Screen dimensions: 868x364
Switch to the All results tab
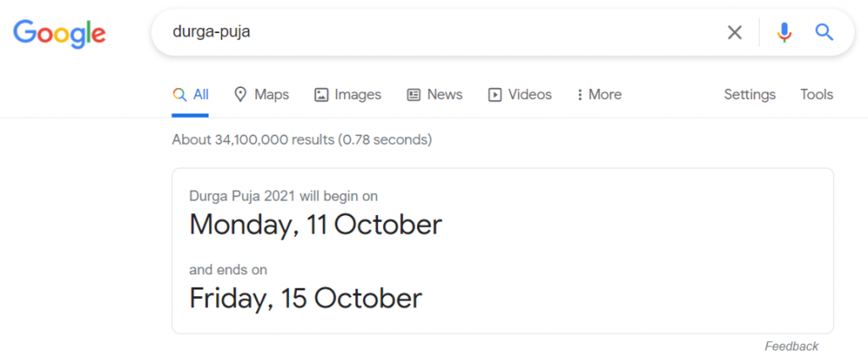191,95
